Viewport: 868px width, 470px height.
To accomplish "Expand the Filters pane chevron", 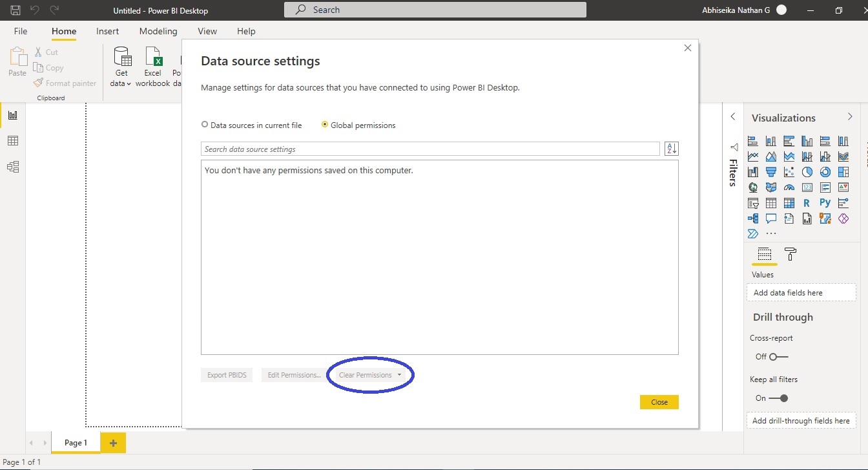I will pos(733,116).
